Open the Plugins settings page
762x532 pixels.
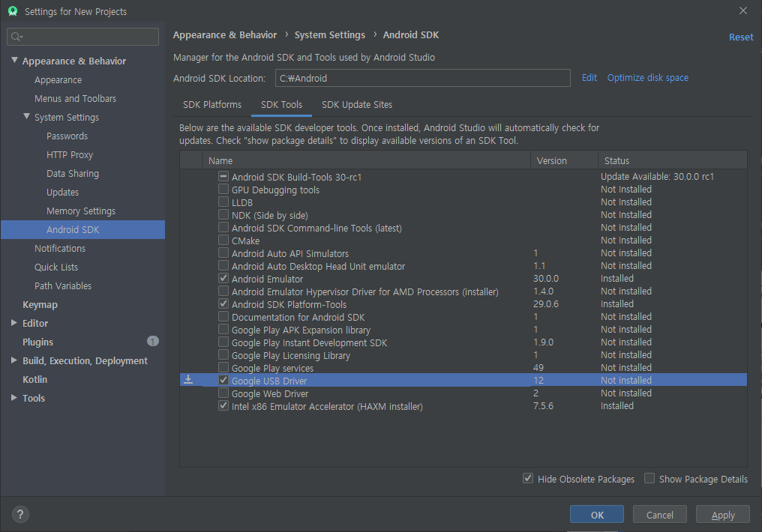38,342
